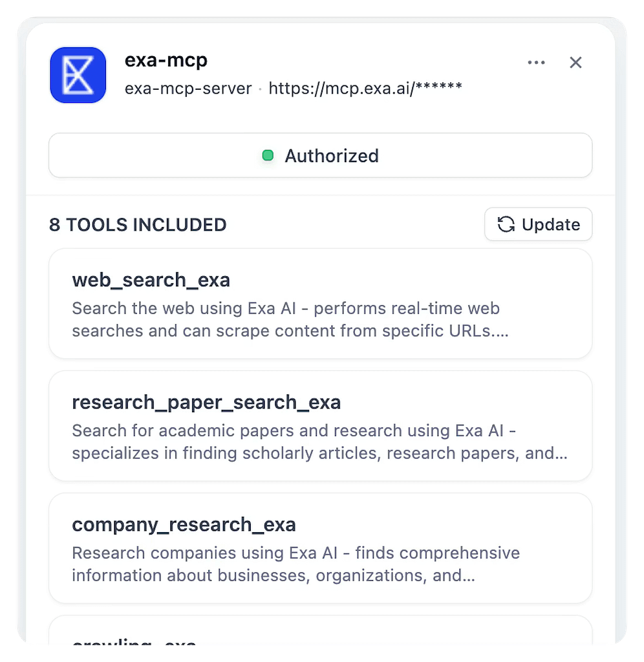Close the exa-mcp panel

pos(575,63)
